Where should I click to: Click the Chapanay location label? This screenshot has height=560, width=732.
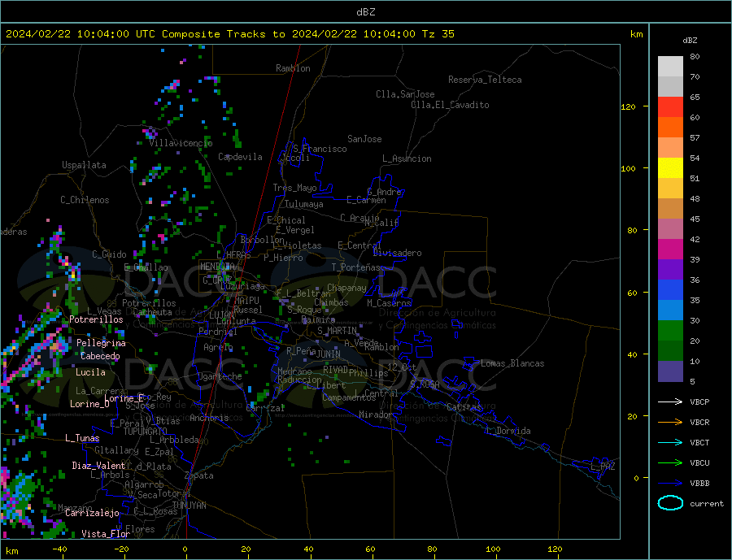click(x=346, y=288)
